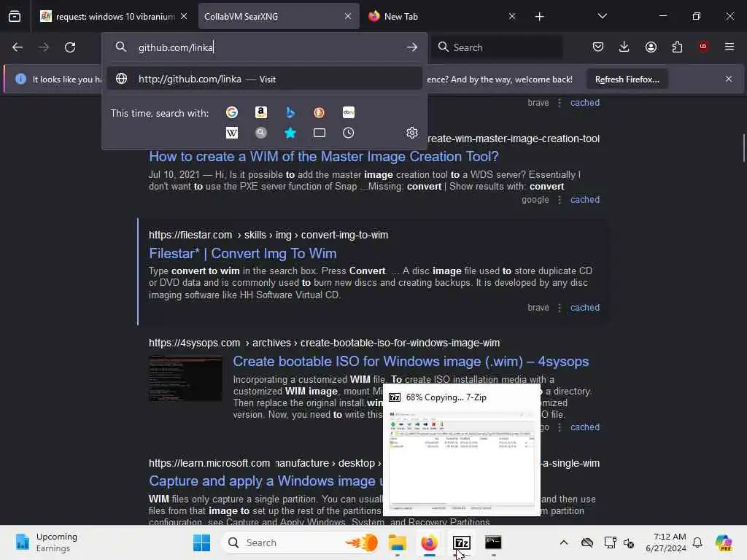Close the New Tab tab
The height and width of the screenshot is (560, 747).
click(511, 16)
